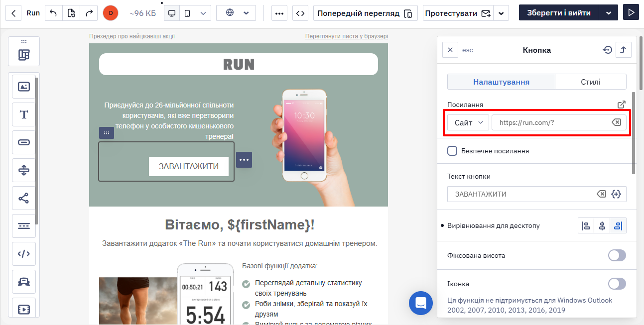Switch to mobile view
This screenshot has height=325, width=644.
pyautogui.click(x=187, y=13)
